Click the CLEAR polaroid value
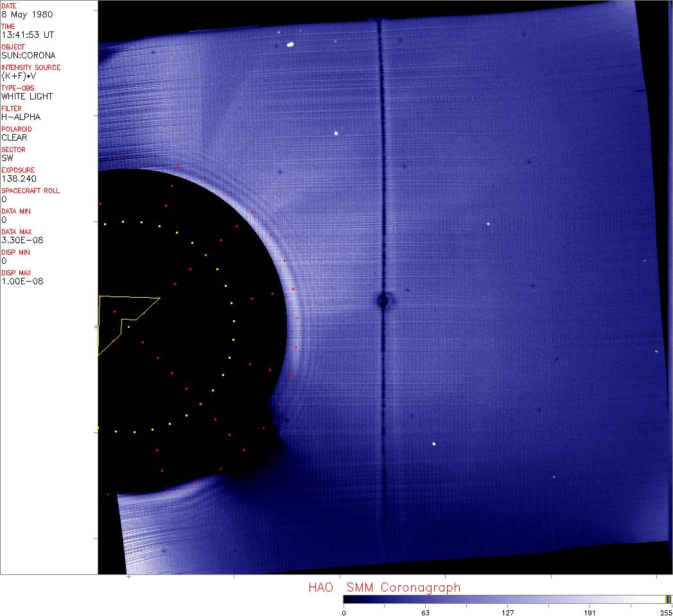Image resolution: width=673 pixels, height=616 pixels. [x=14, y=137]
